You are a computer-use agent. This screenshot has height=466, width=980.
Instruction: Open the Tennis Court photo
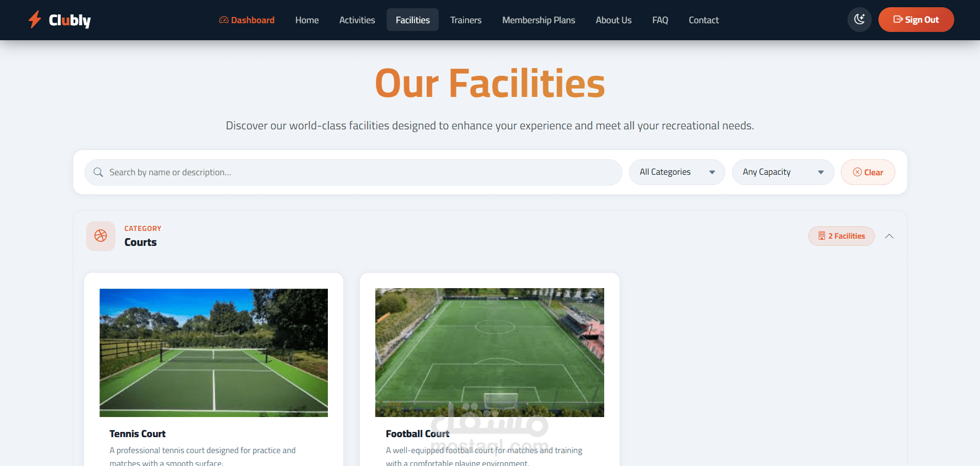(x=213, y=353)
